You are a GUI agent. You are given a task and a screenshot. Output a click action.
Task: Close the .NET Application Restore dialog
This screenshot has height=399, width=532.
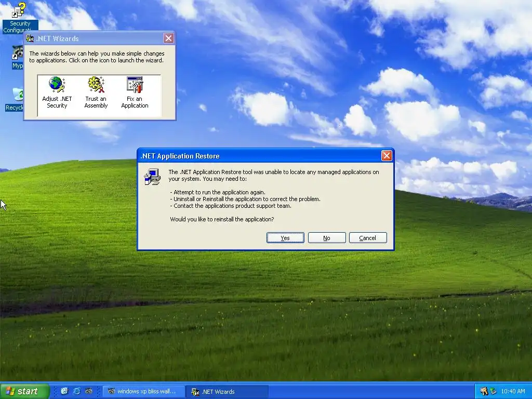(387, 156)
